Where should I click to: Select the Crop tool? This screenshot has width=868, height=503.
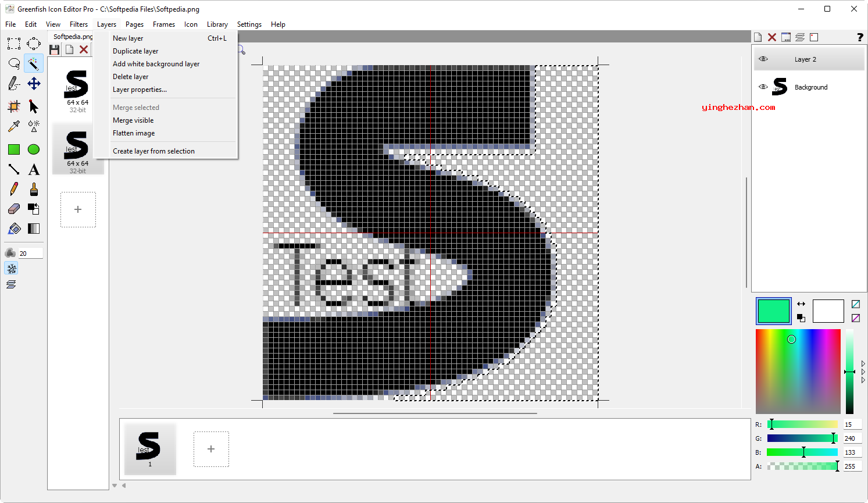click(14, 106)
